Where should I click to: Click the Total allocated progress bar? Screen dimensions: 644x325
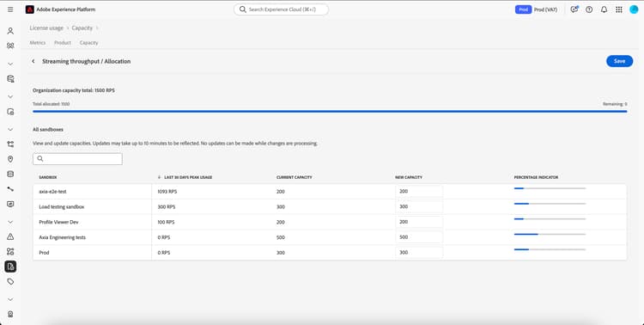pos(330,111)
